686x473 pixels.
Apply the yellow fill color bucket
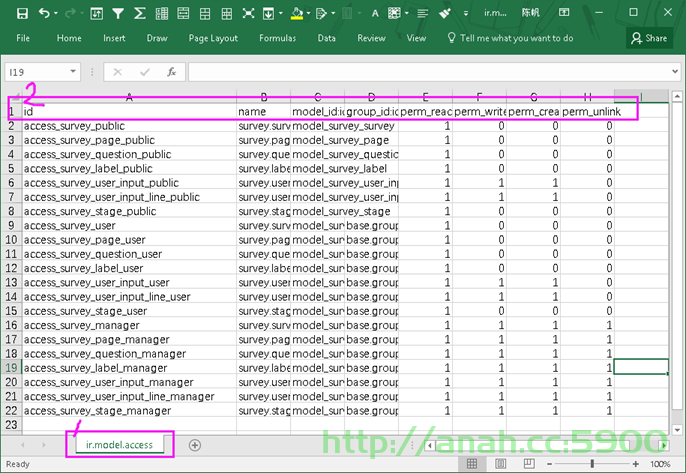coord(297,14)
